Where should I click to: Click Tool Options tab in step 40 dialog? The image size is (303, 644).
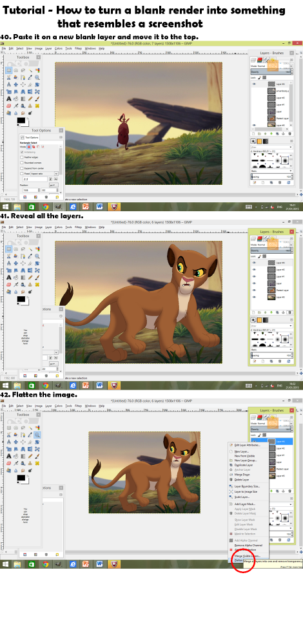30,137
